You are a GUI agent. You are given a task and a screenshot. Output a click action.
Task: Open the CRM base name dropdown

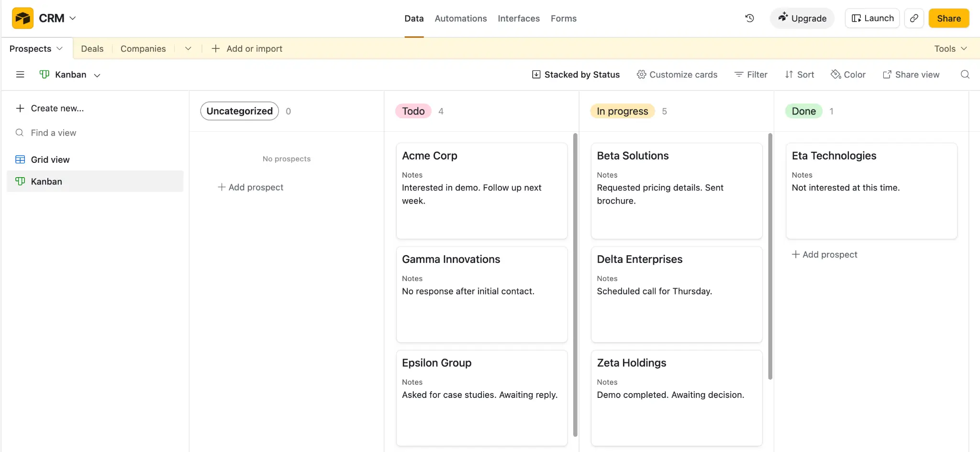[x=57, y=18]
